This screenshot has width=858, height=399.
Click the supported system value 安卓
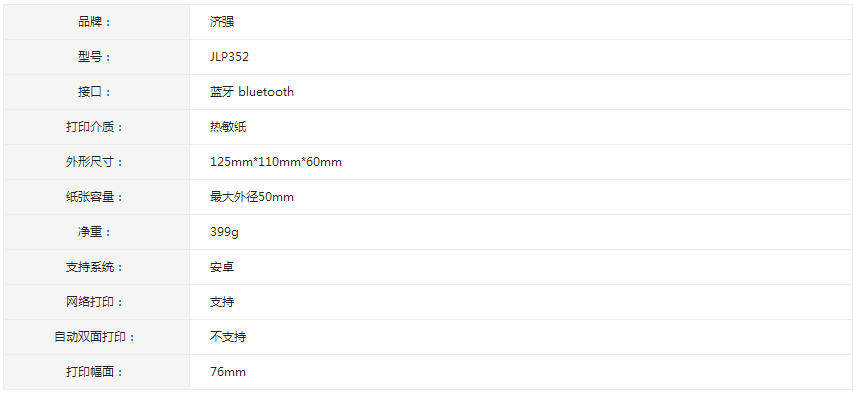coord(222,267)
